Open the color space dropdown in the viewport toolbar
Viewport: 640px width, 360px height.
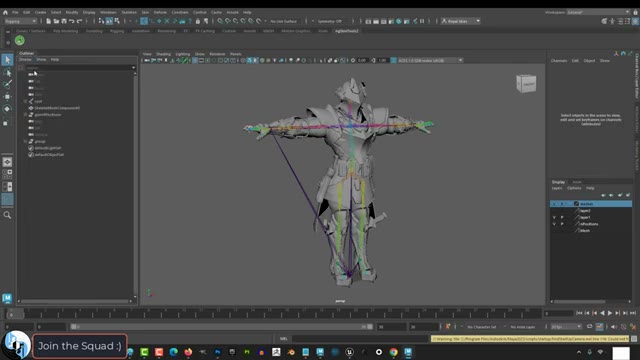(430, 60)
